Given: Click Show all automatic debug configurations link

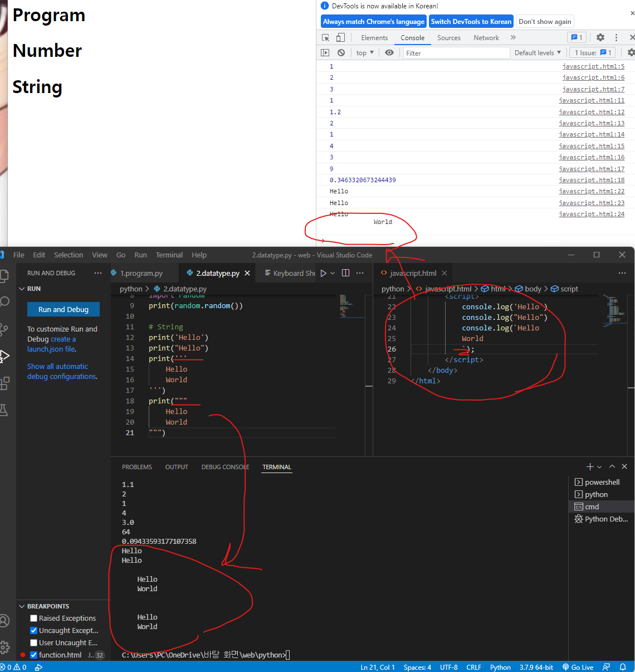Looking at the screenshot, I should pyautogui.click(x=62, y=371).
